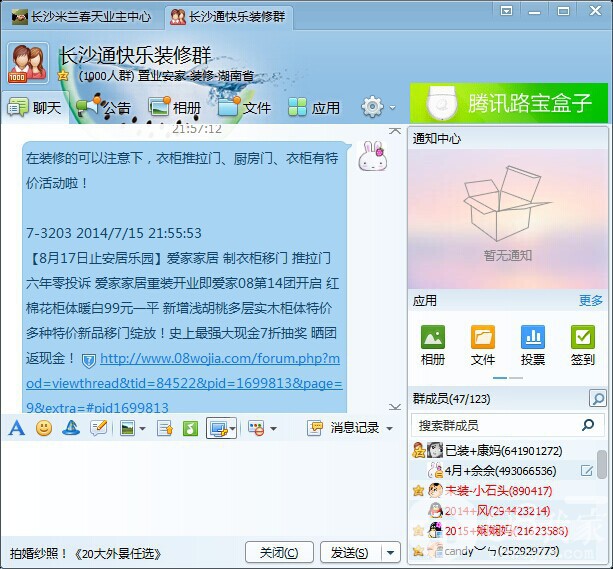
Task: Open the font settings (A) tool
Action: click(x=16, y=428)
